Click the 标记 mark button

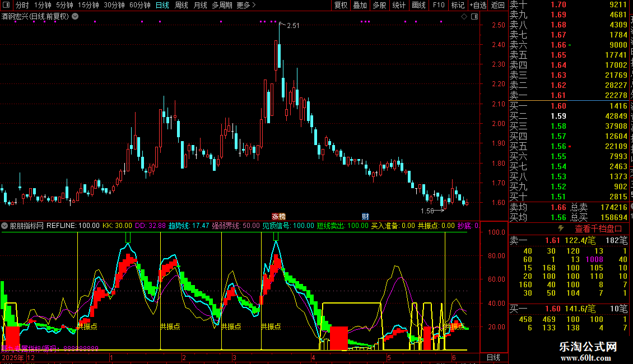(458, 5)
